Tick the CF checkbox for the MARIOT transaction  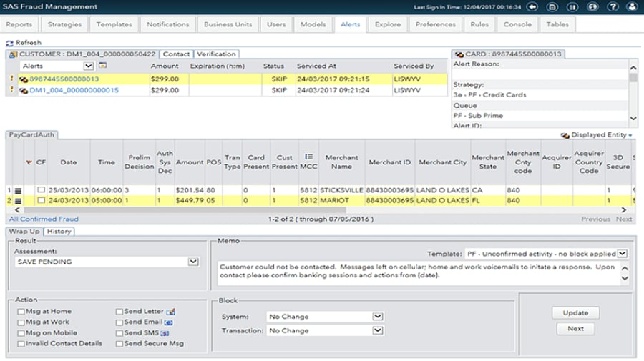point(41,200)
